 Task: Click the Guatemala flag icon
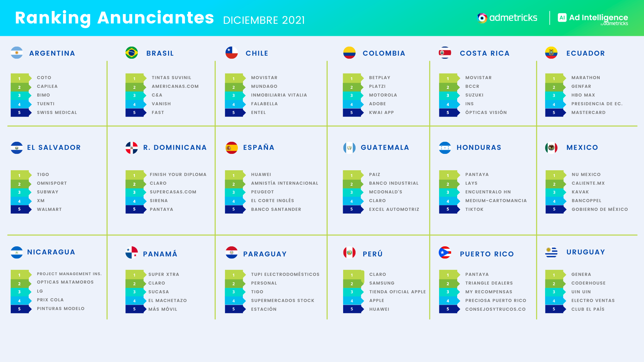click(x=349, y=147)
